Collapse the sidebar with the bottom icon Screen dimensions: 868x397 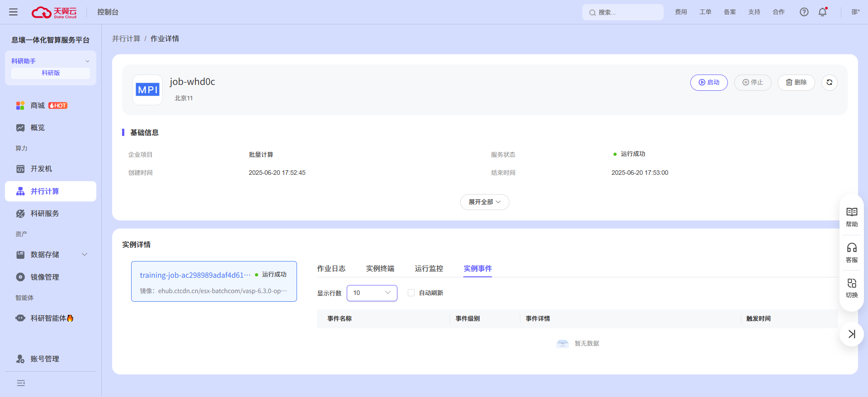pyautogui.click(x=21, y=383)
